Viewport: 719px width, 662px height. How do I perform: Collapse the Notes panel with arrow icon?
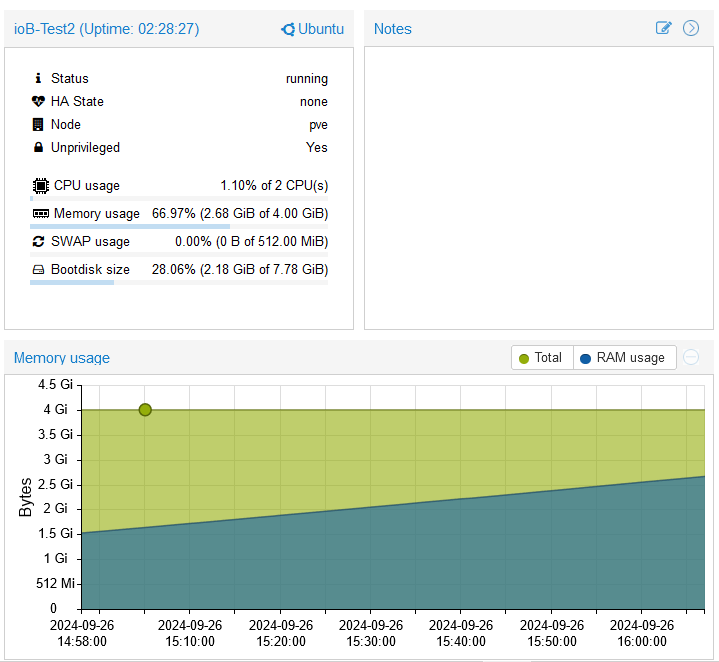pos(691,28)
